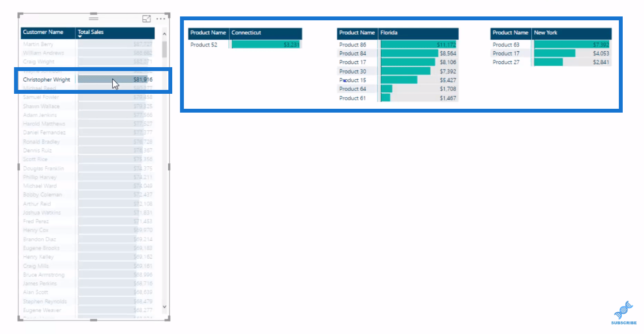The image size is (644, 334).
Task: Select customer Samuel Fowler
Action: (x=41, y=97)
